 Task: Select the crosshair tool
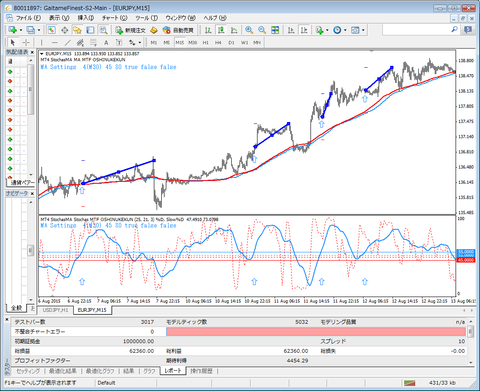pyautogui.click(x=26, y=42)
